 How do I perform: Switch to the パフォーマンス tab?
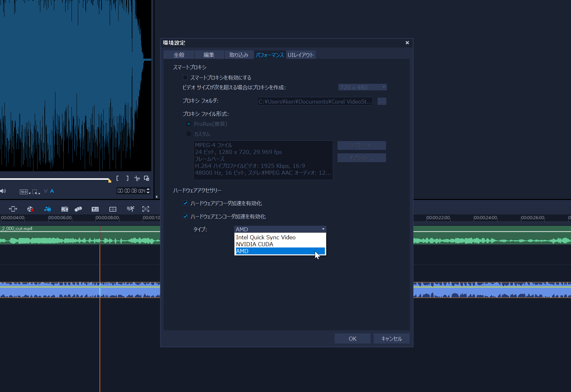coord(270,55)
